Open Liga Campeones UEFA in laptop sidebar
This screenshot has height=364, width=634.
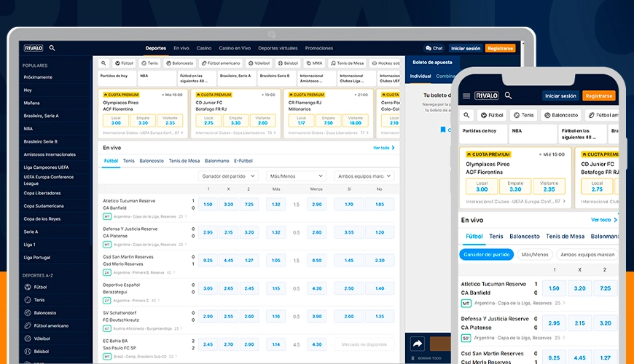(x=46, y=167)
